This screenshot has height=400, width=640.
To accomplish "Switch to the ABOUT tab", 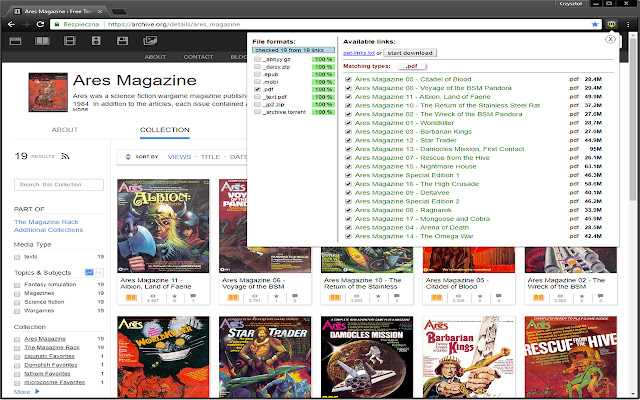I will coord(65,130).
